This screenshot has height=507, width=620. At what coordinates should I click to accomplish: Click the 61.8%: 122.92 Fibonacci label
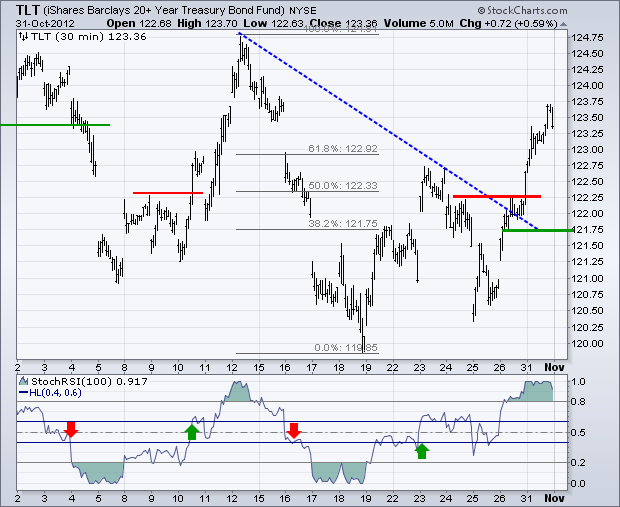(343, 149)
